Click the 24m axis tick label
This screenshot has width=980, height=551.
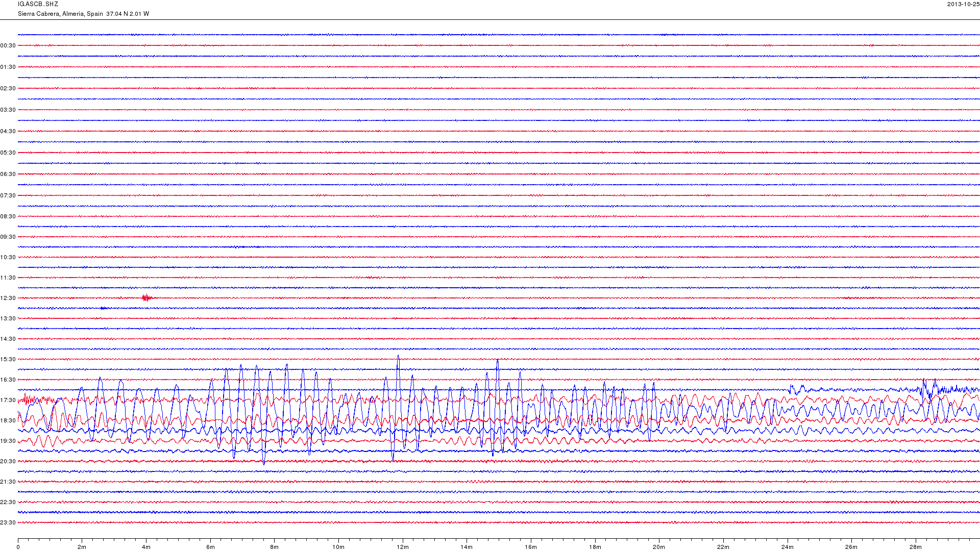pos(788,547)
